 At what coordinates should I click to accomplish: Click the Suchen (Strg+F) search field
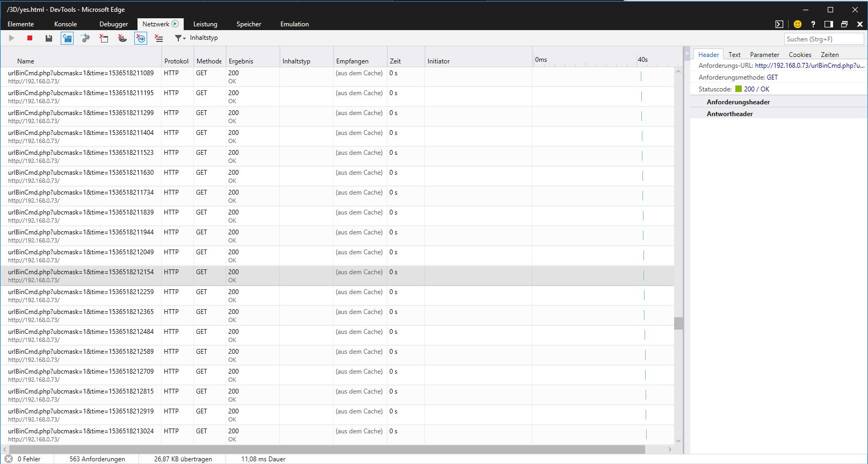(x=824, y=39)
